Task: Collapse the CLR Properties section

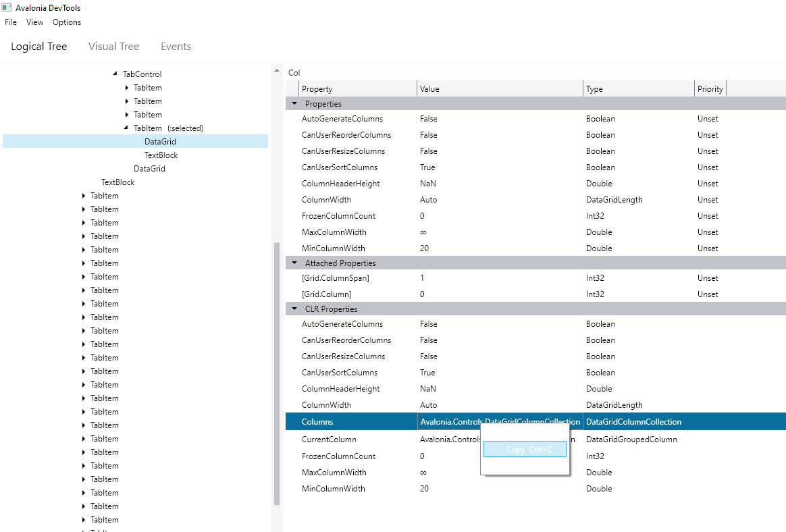Action: tap(294, 309)
